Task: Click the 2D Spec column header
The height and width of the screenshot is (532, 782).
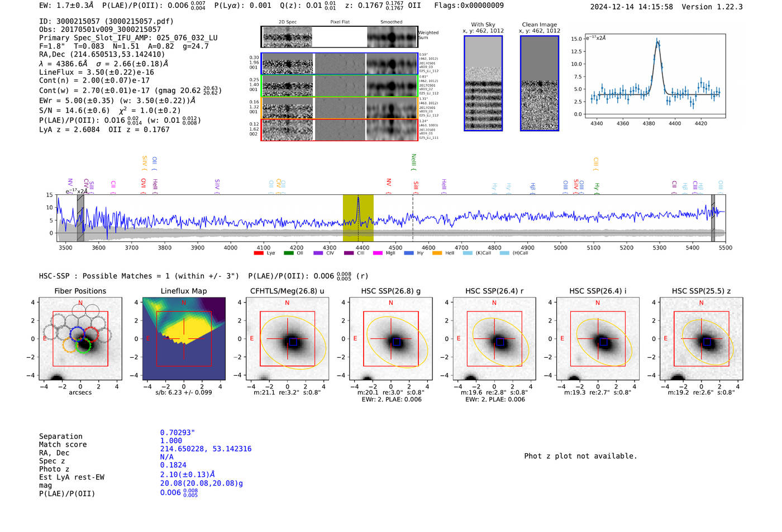Action: pyautogui.click(x=288, y=22)
